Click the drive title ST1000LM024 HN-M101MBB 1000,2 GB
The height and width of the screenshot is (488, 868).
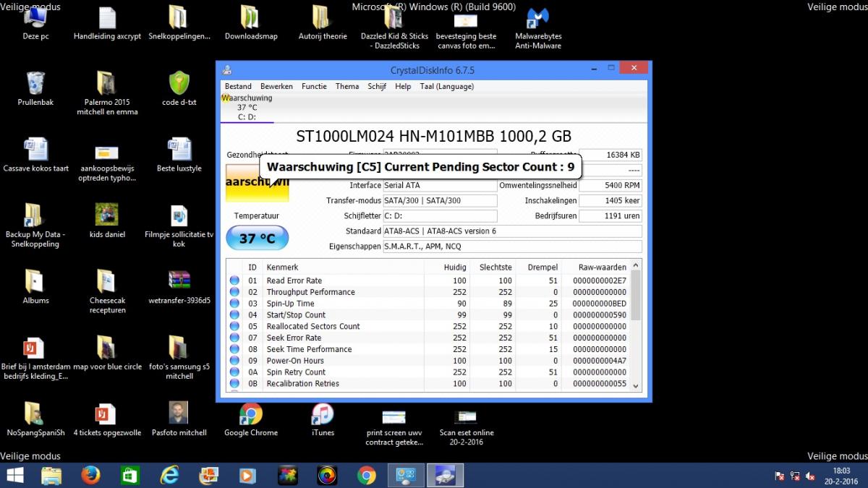point(434,136)
